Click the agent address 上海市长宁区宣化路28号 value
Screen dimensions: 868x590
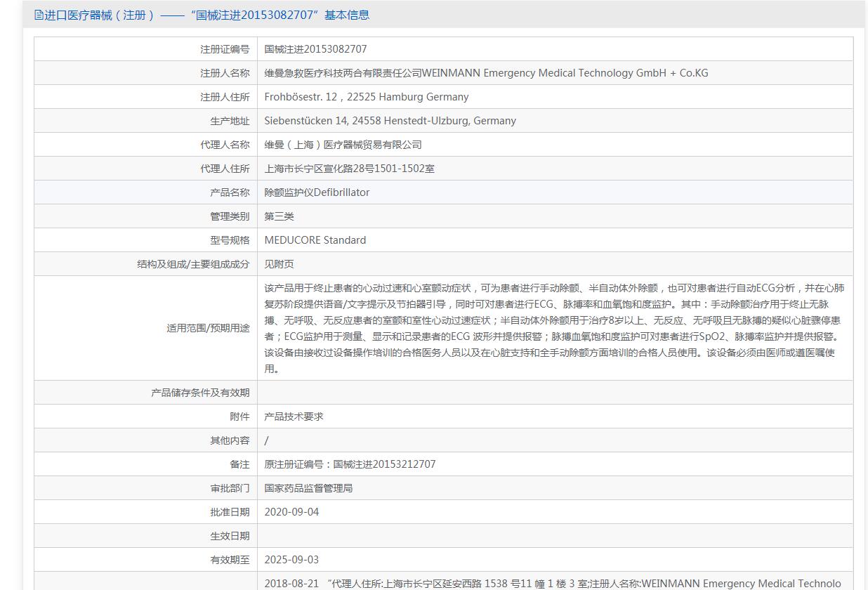tap(349, 169)
